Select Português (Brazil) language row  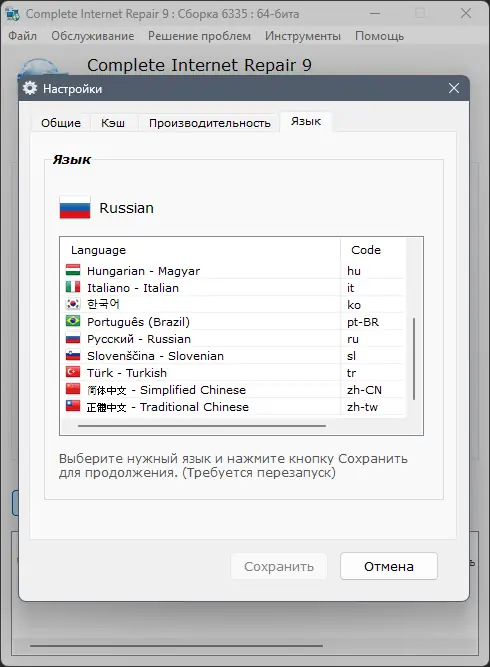(x=234, y=322)
